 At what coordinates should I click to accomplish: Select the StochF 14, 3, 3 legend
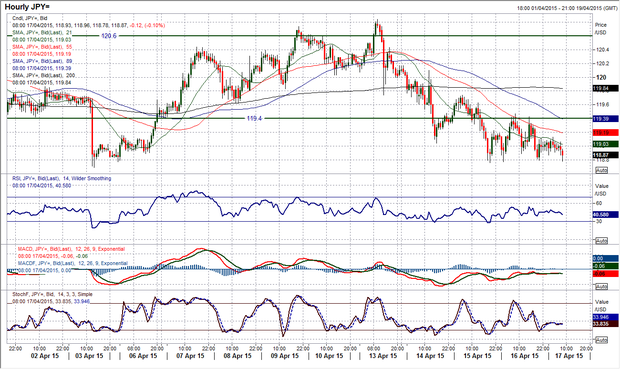tap(52, 294)
